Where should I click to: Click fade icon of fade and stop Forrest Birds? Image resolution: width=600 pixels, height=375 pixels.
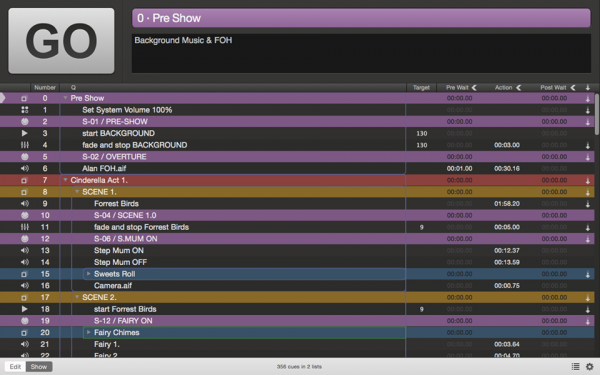pyautogui.click(x=24, y=227)
